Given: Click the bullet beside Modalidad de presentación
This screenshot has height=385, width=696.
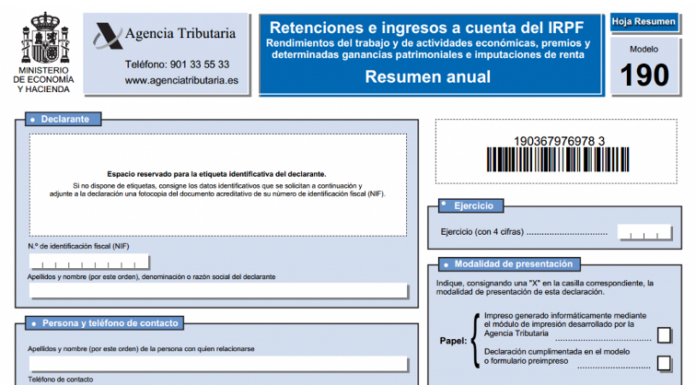Looking at the screenshot, I should point(446,265).
